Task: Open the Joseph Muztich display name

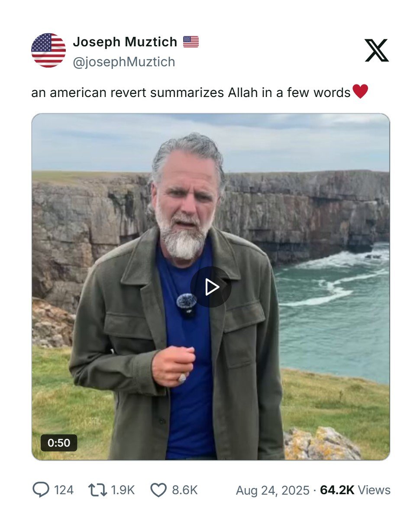Action: point(125,42)
